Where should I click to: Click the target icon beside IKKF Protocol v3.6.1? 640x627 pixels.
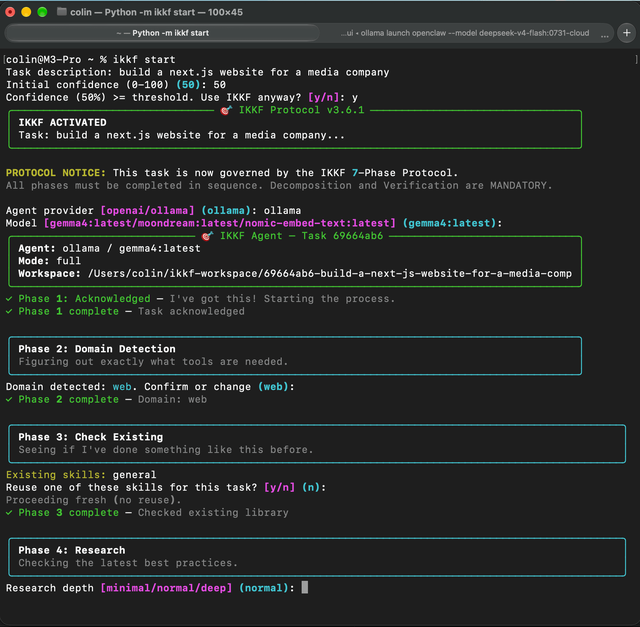click(x=226, y=110)
